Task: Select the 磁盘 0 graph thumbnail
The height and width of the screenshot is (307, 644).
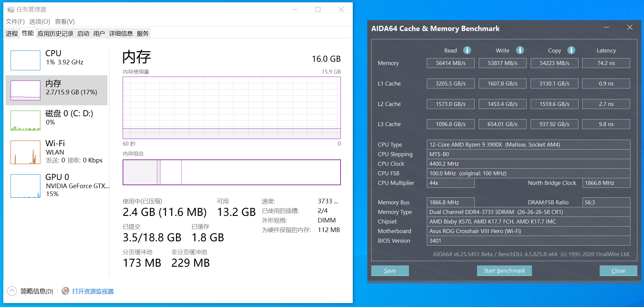Action: coord(25,120)
